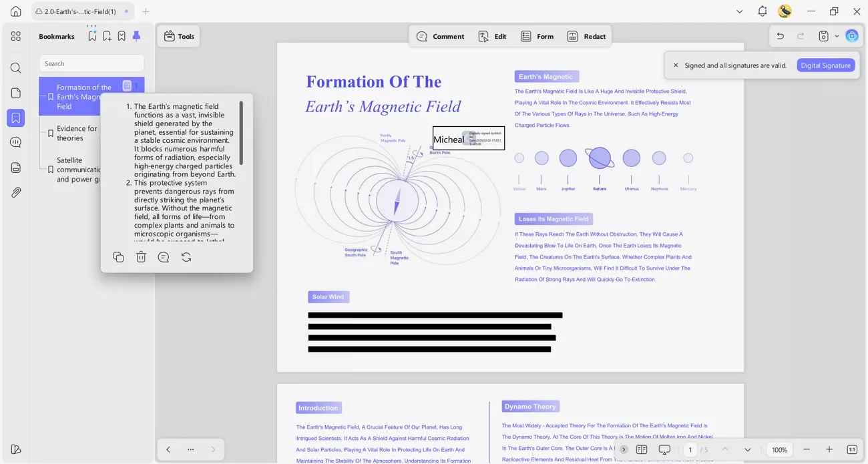Open the Redact tab

[586, 36]
